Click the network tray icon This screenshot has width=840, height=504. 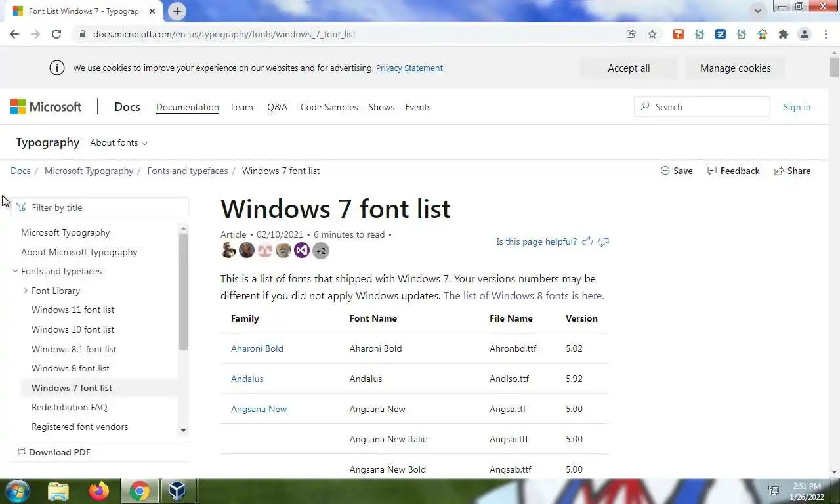(774, 491)
